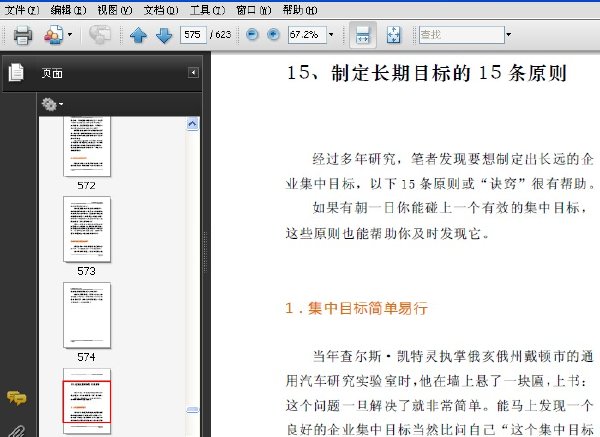The height and width of the screenshot is (437, 600).
Task: Click the thumbnail panel scrollbar handle
Action: [x=192, y=410]
